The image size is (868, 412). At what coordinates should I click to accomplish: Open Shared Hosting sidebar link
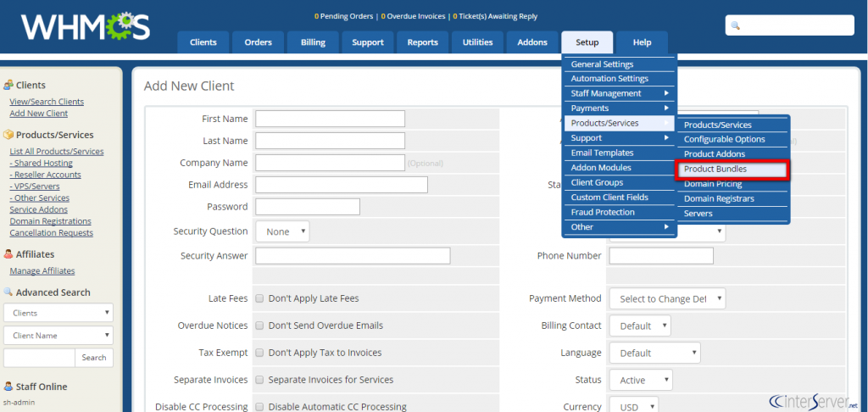41,164
